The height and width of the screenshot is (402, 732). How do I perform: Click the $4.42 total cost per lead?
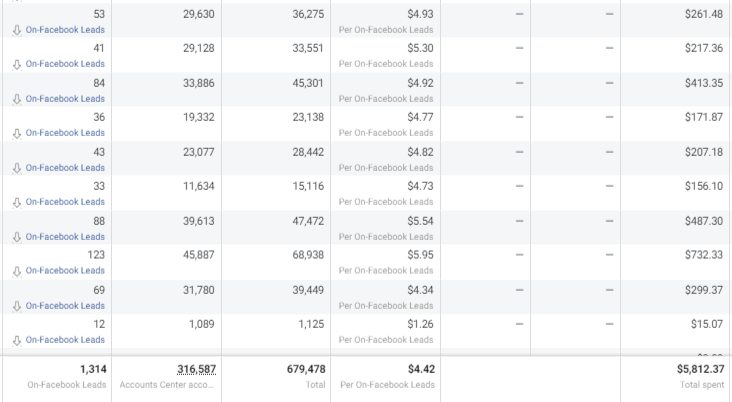click(x=420, y=369)
